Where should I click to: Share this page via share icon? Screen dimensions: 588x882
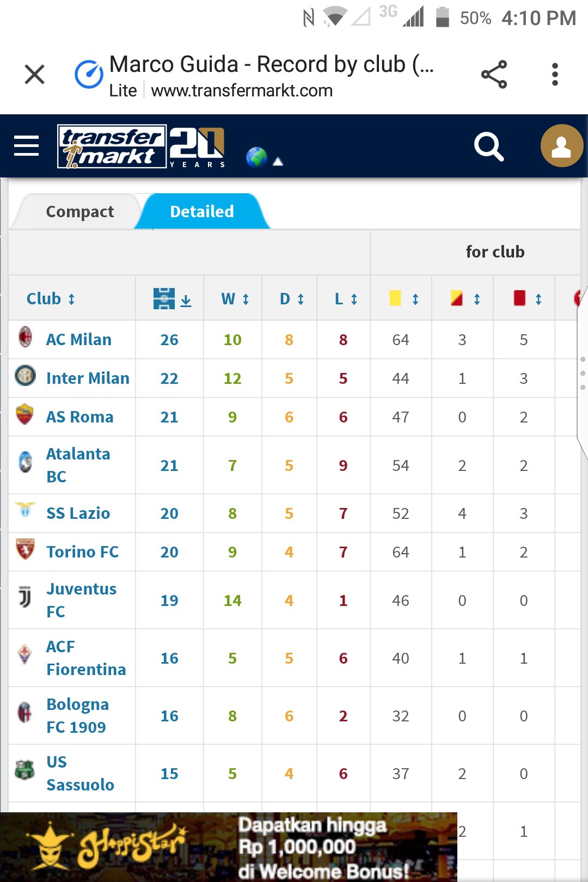494,75
